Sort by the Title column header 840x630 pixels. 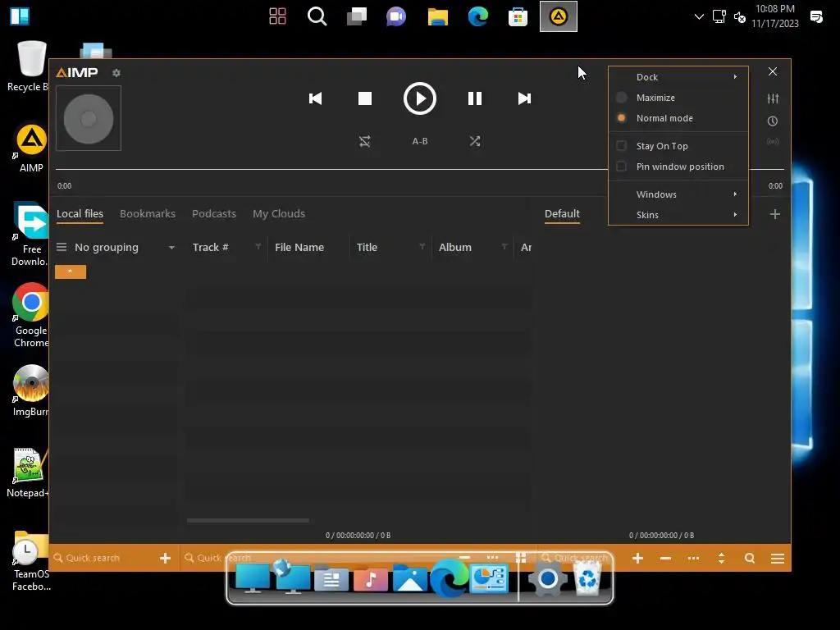[367, 248]
